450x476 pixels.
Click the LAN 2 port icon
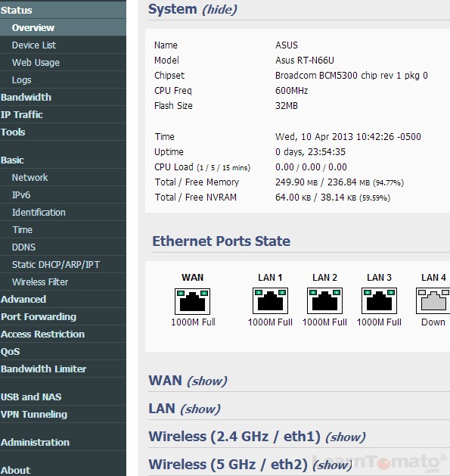point(324,301)
